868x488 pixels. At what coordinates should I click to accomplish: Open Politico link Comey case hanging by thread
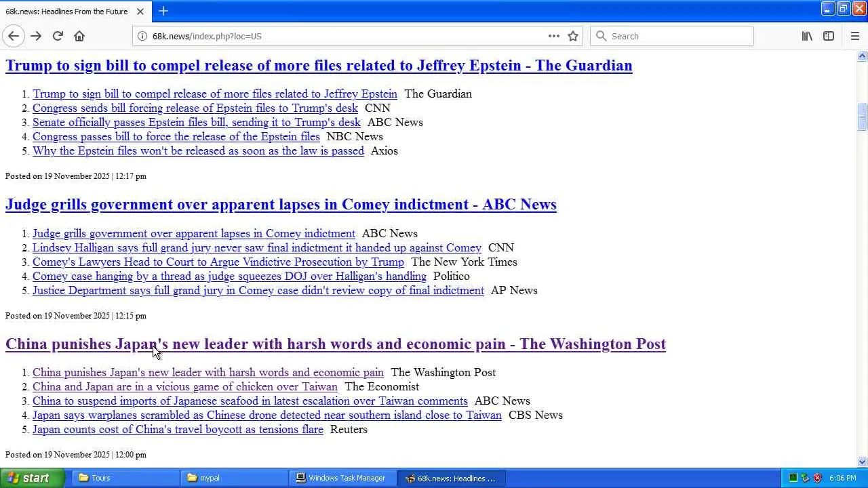click(229, 276)
